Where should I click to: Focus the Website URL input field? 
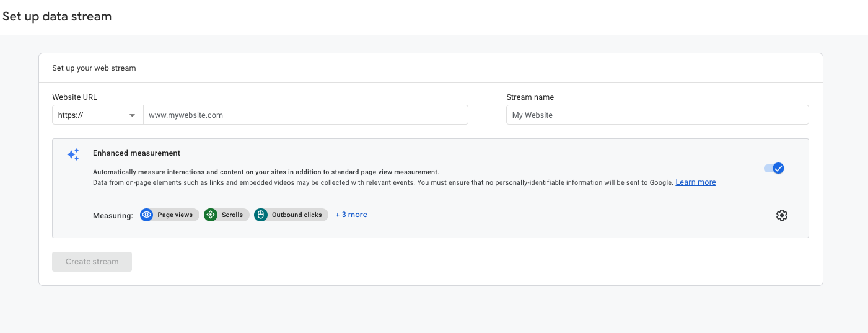(305, 115)
